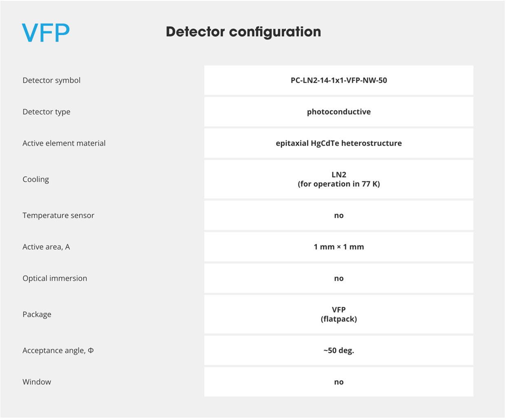Select epitaxial HgCdTe heterostructure cell
The width and height of the screenshot is (506, 420).
point(339,143)
